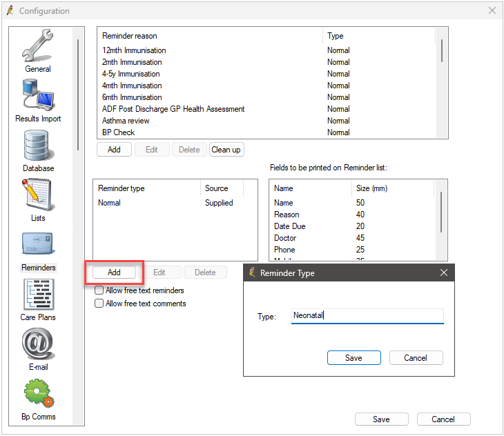Click Edit under the Reminder type list
Viewport: 504px width, 436px height.
click(159, 272)
